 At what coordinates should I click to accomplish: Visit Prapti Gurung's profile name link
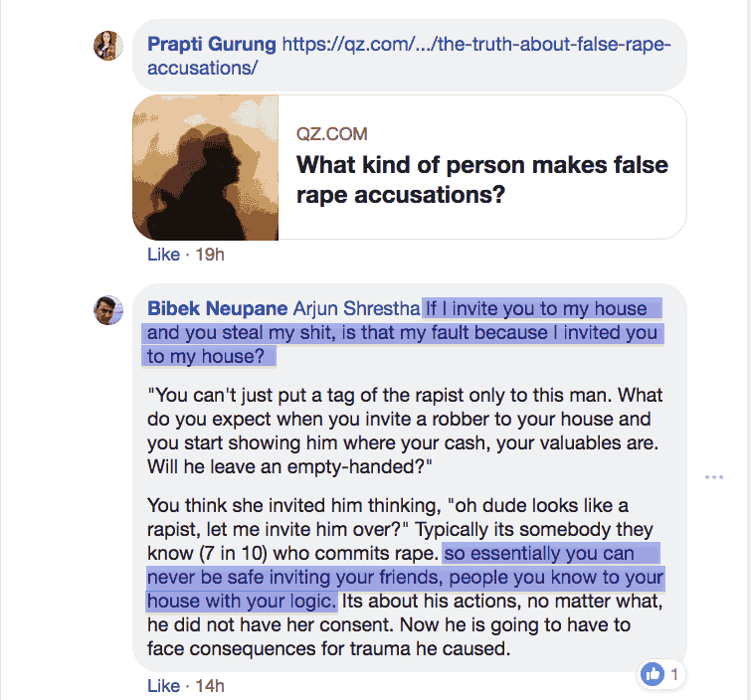[211, 44]
